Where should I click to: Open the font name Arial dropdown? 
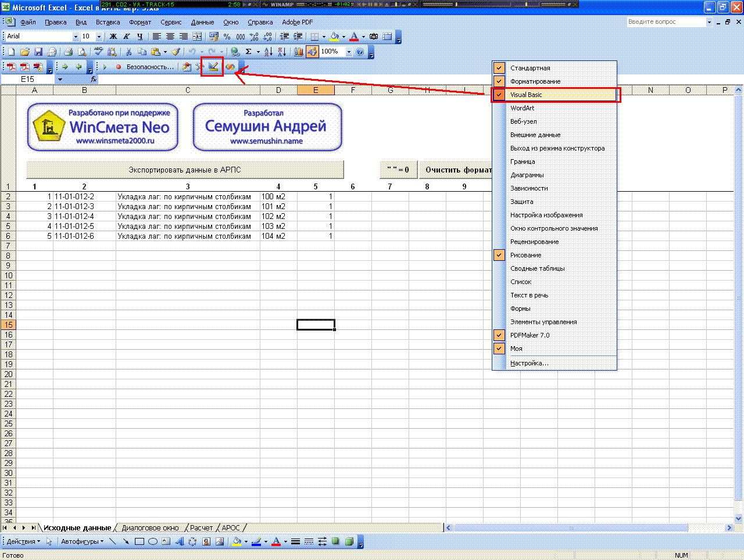click(x=76, y=37)
